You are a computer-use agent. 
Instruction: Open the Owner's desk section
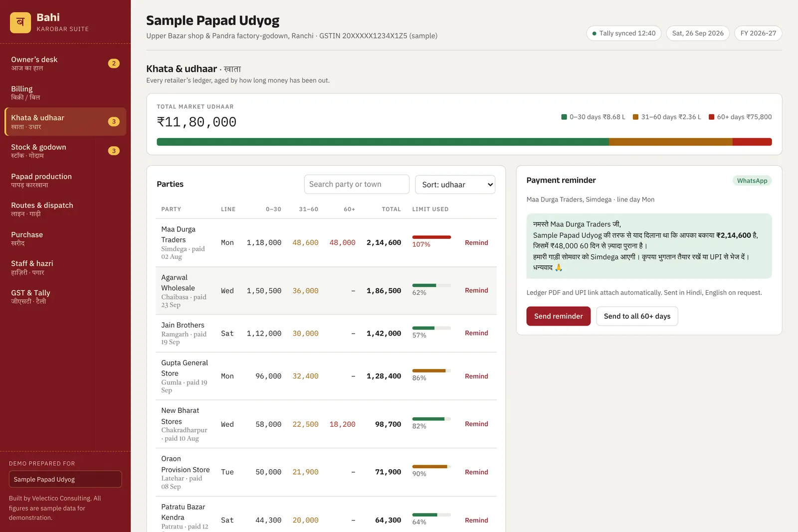click(65, 63)
